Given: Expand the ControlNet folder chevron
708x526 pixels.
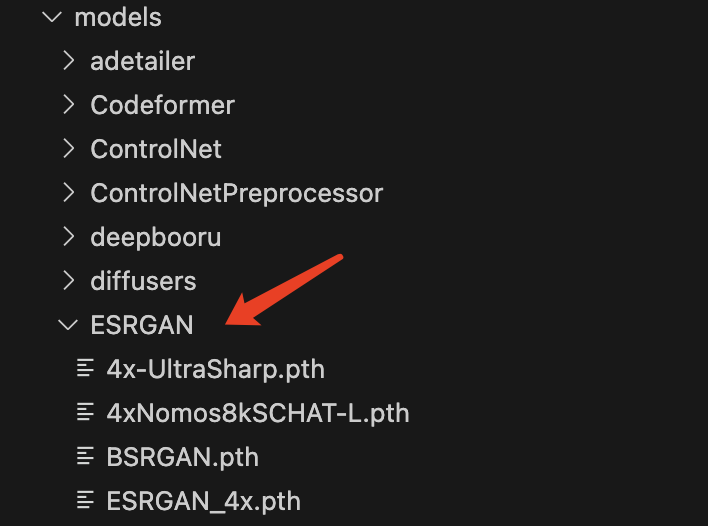Looking at the screenshot, I should coord(68,149).
